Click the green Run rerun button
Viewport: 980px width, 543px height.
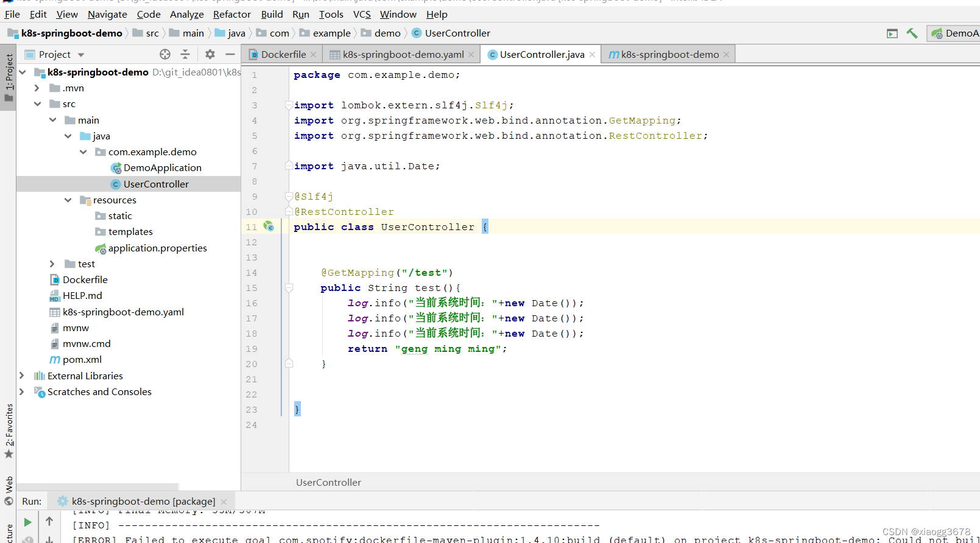(27, 522)
